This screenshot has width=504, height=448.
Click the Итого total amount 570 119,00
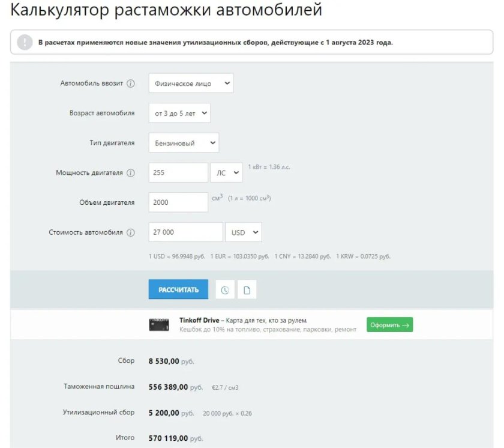click(167, 438)
